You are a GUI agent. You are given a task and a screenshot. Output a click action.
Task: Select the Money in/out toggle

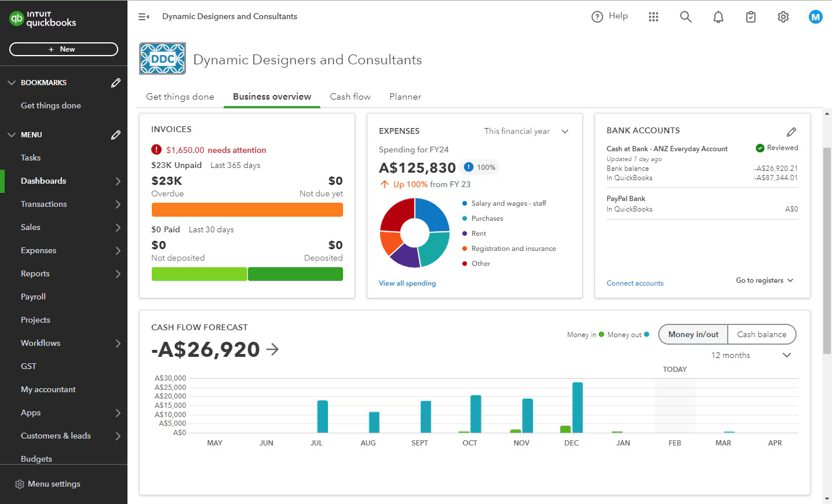click(x=693, y=334)
